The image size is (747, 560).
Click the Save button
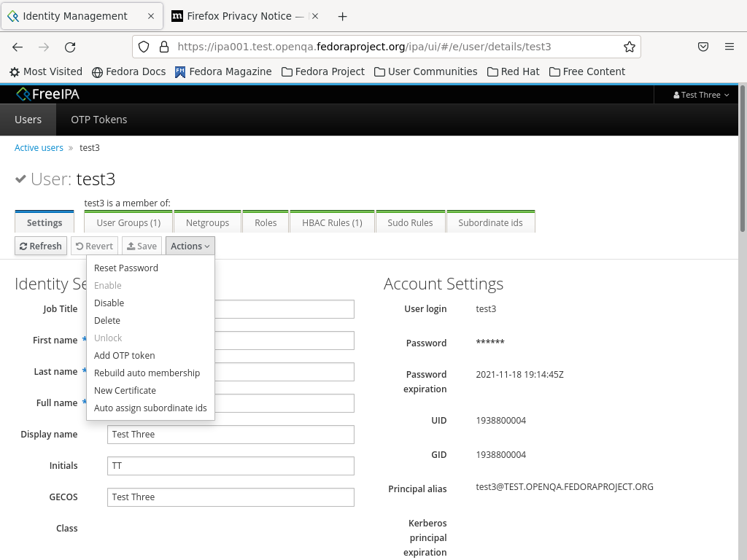tap(142, 246)
